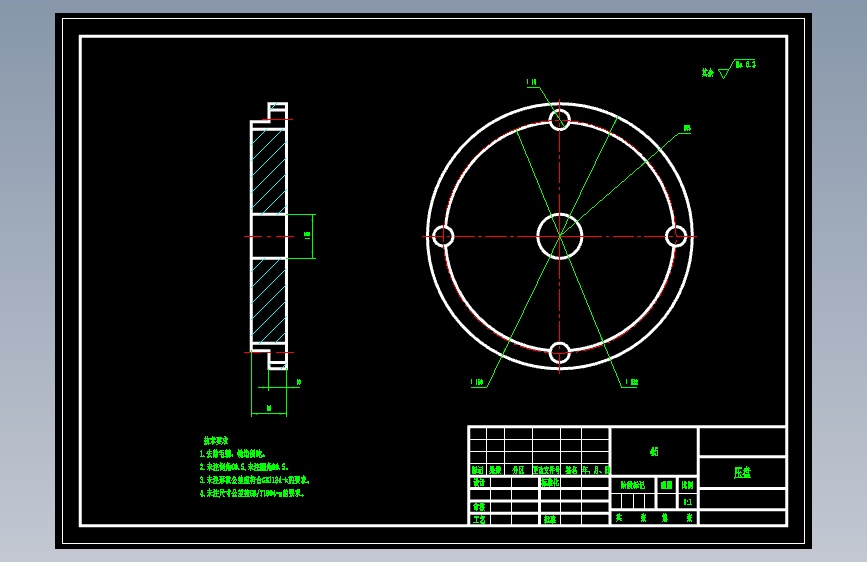Select technical requirement line 1 text
This screenshot has height=562, width=867.
(x=232, y=454)
